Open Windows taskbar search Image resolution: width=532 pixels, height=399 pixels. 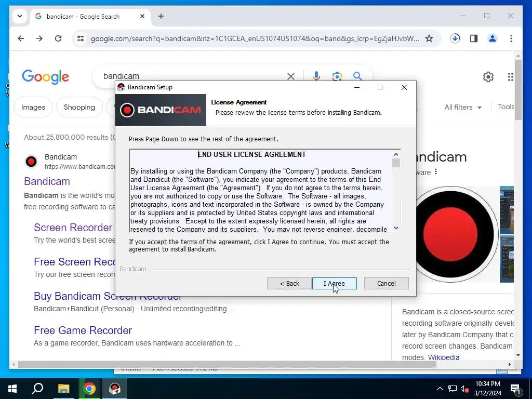[x=37, y=389]
